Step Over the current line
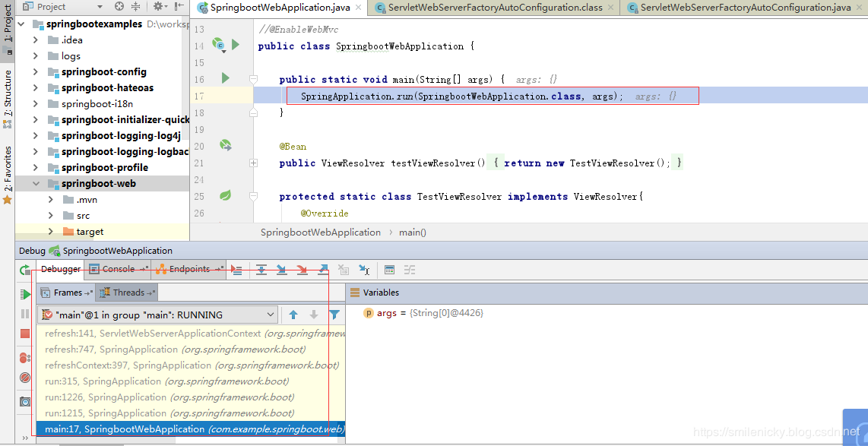The width and height of the screenshot is (868, 446). [261, 270]
